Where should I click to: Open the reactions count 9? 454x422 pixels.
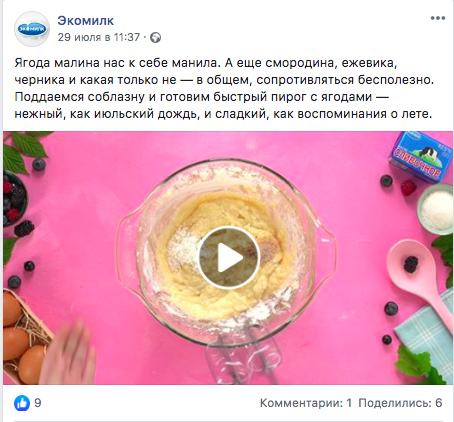(38, 403)
